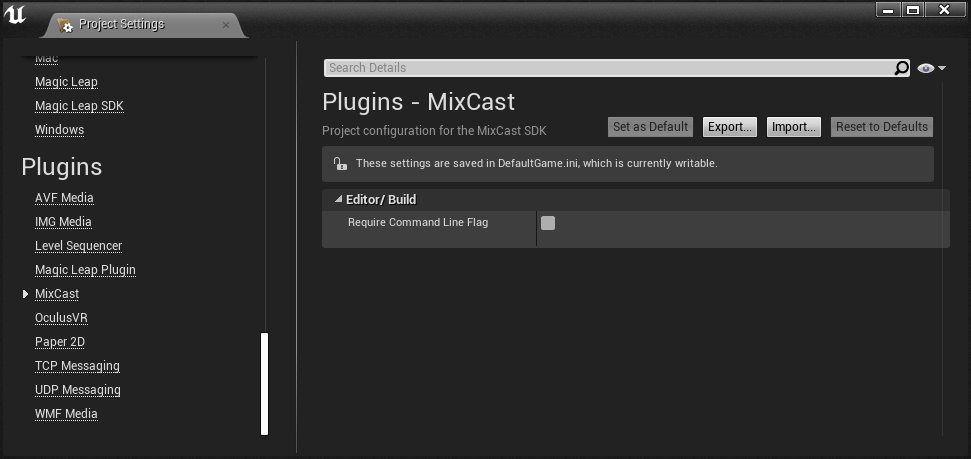Viewport: 971px width, 459px height.
Task: Select Paper 2D plugin settings
Action: [60, 342]
